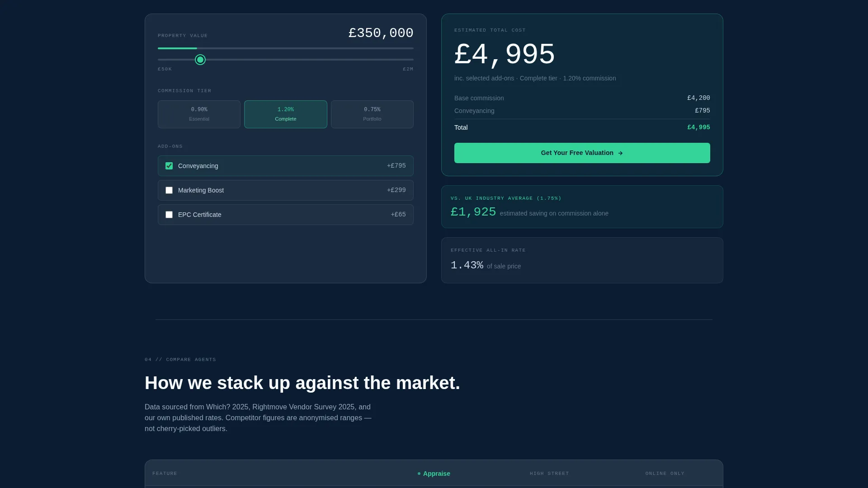The height and width of the screenshot is (488, 868).
Task: Click the Online Only column header
Action: coord(665,474)
